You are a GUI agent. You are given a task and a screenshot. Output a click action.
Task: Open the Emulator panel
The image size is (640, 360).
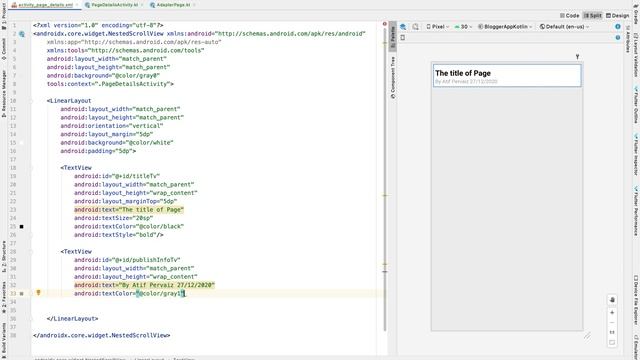pos(636,347)
